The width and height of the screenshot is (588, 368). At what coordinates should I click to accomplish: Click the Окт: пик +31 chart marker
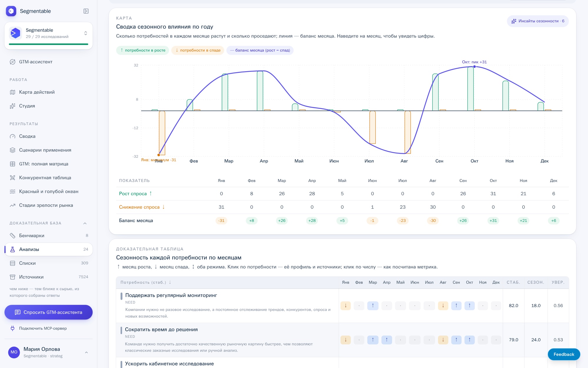475,67
